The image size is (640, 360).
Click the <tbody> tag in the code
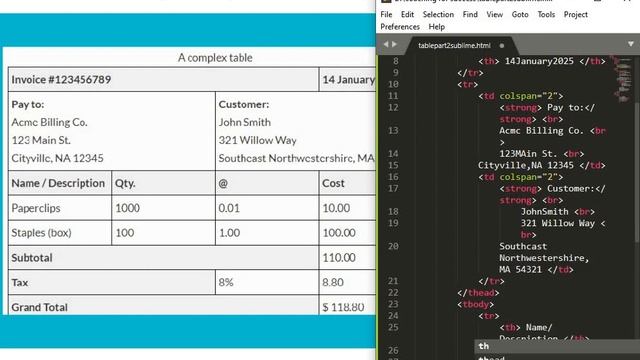[476, 304]
